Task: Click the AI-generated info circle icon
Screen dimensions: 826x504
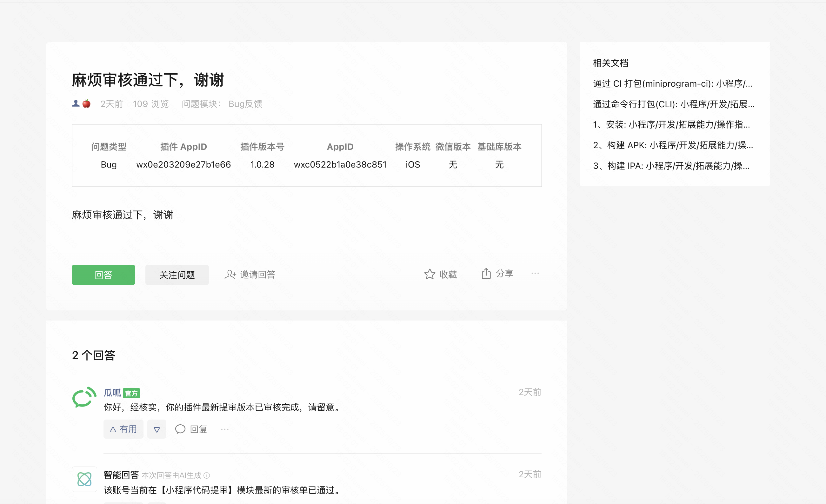Action: 207,475
